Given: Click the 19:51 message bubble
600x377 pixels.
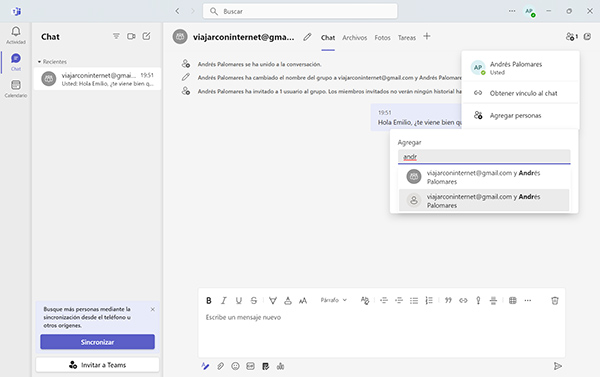Looking at the screenshot, I should 416,118.
